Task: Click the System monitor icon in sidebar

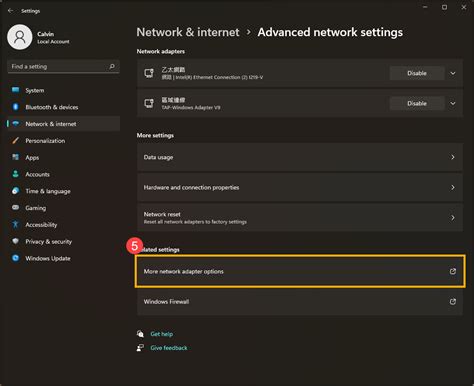Action: (15, 90)
